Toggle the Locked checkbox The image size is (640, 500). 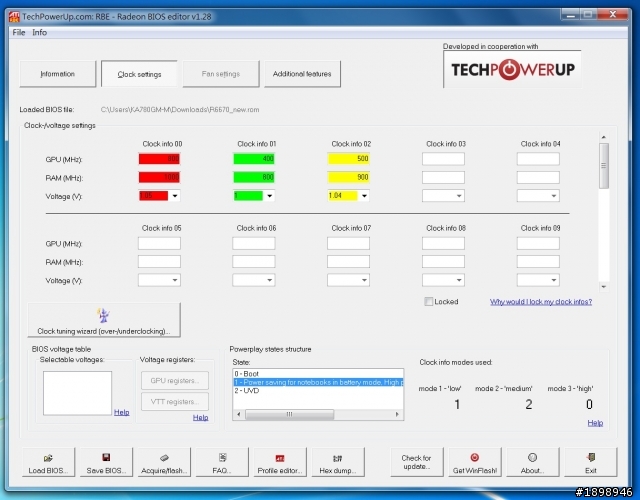(429, 302)
